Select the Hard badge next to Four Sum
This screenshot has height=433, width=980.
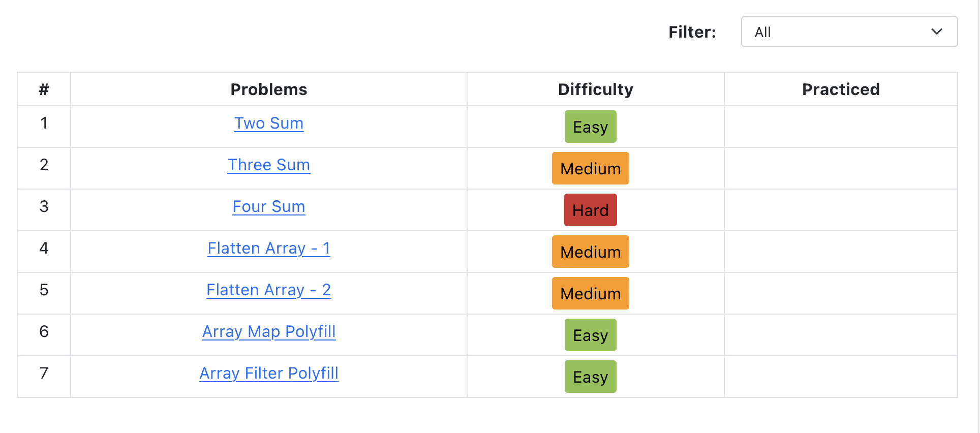[590, 210]
